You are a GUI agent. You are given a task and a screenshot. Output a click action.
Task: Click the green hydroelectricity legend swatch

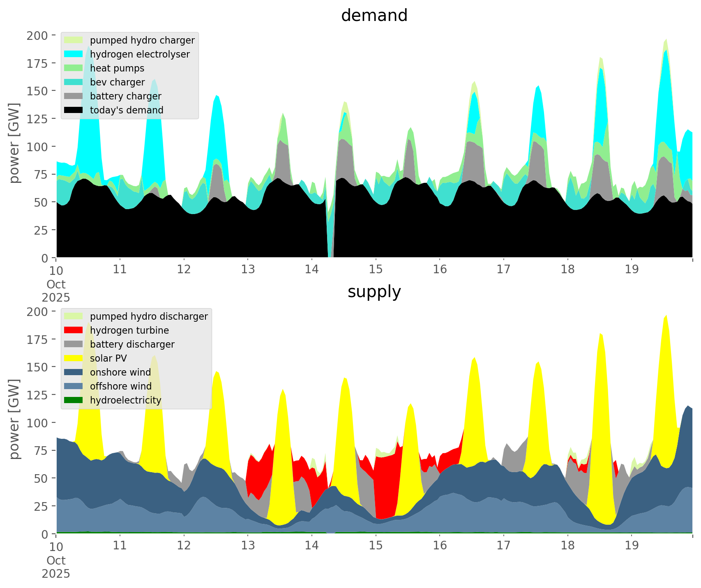tap(74, 400)
